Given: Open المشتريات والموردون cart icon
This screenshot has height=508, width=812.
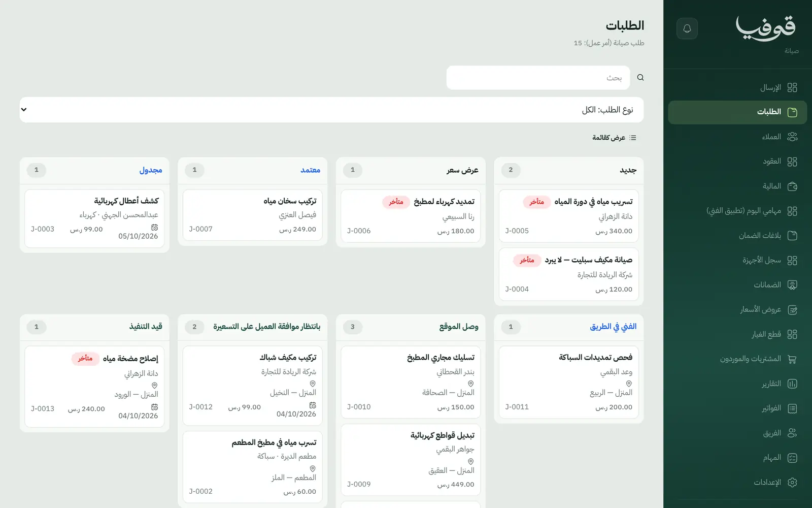Looking at the screenshot, I should 792,359.
